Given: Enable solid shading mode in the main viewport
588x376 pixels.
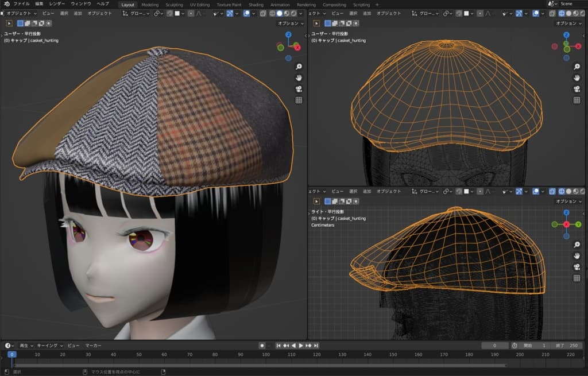Looking at the screenshot, I should click(279, 13).
